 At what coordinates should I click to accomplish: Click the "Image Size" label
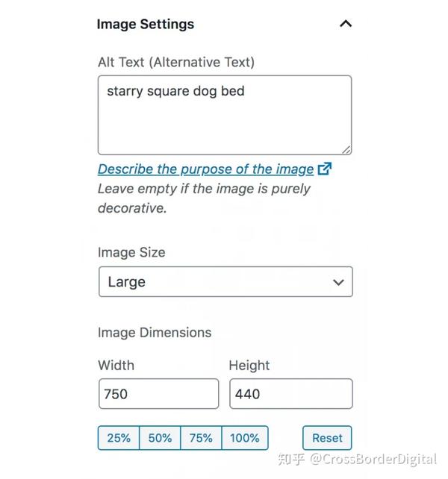(x=131, y=252)
